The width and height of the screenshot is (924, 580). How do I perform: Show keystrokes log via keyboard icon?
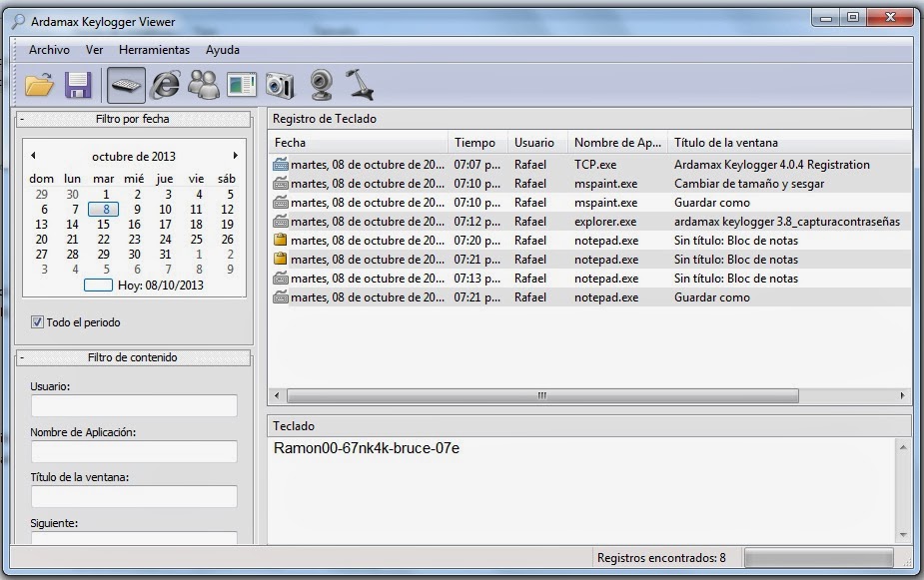coord(126,85)
